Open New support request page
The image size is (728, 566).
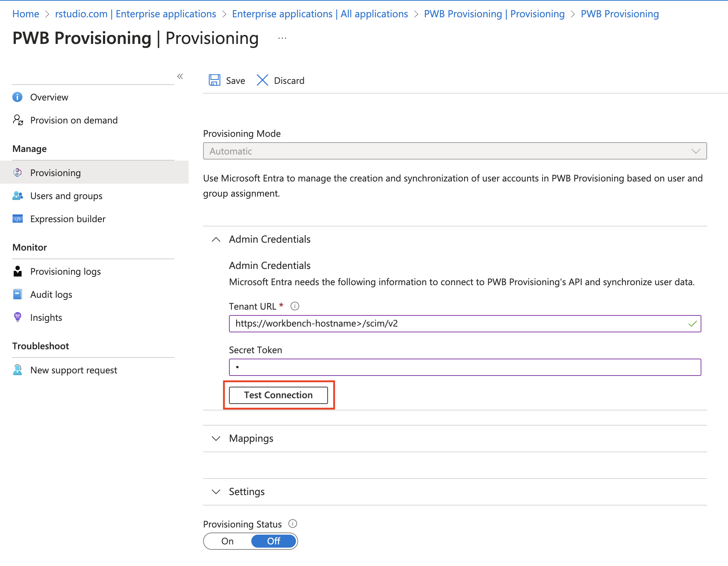click(x=74, y=370)
